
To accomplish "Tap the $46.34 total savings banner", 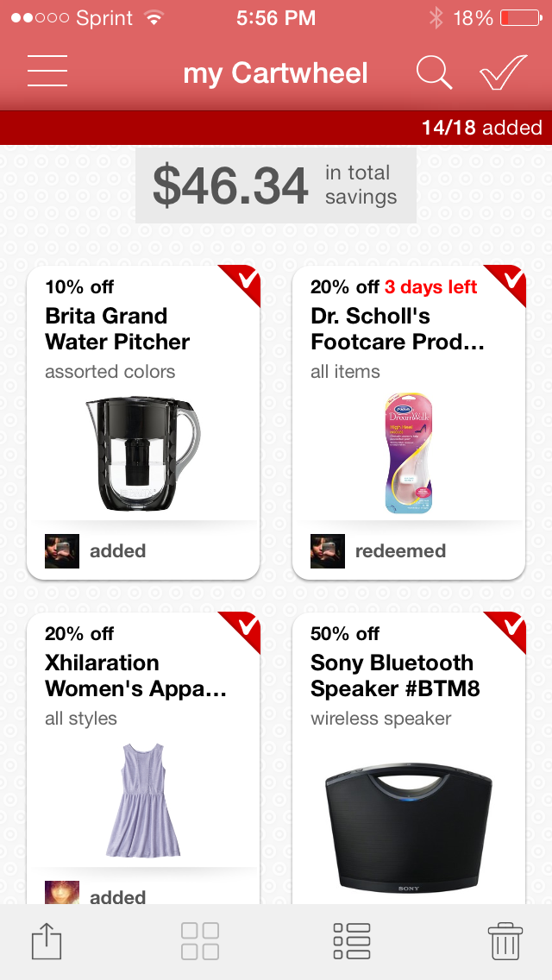I will 275,185.
